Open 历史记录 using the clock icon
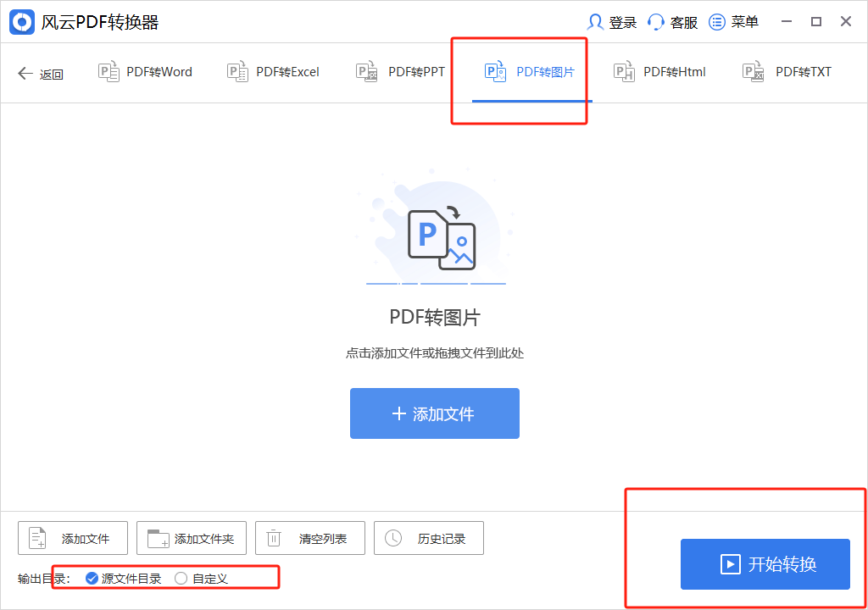This screenshot has height=610, width=868. pos(392,538)
